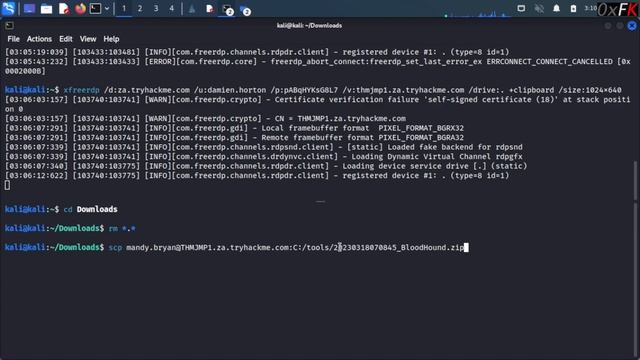This screenshot has height=360, width=640.
Task: Switch to workspace 2
Action: 140,9
